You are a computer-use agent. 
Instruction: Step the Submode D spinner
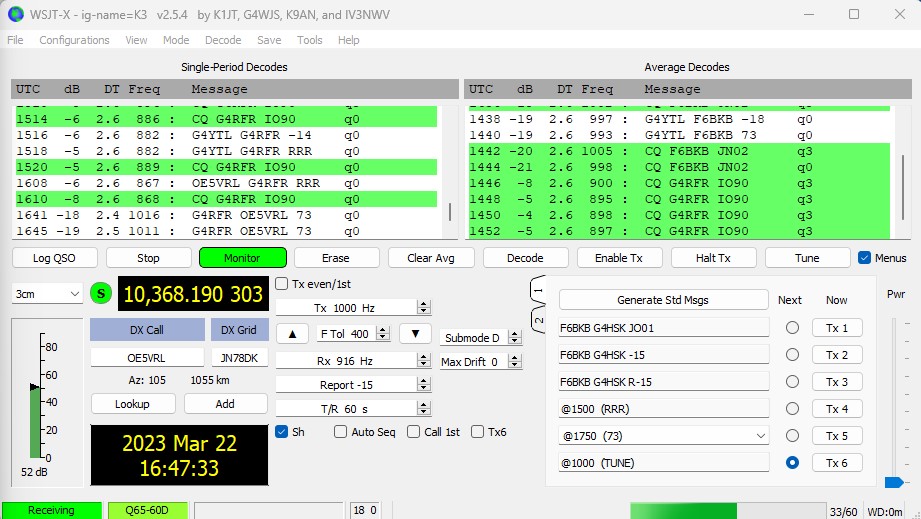[516, 338]
